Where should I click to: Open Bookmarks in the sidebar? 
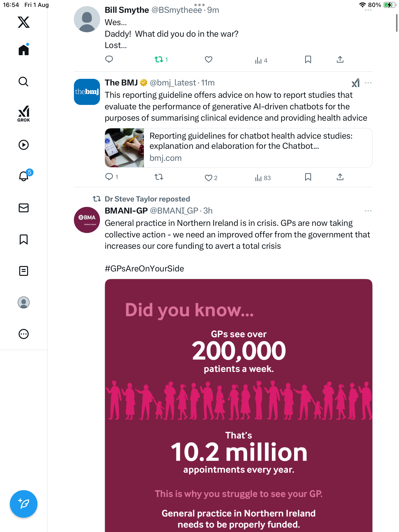(24, 239)
